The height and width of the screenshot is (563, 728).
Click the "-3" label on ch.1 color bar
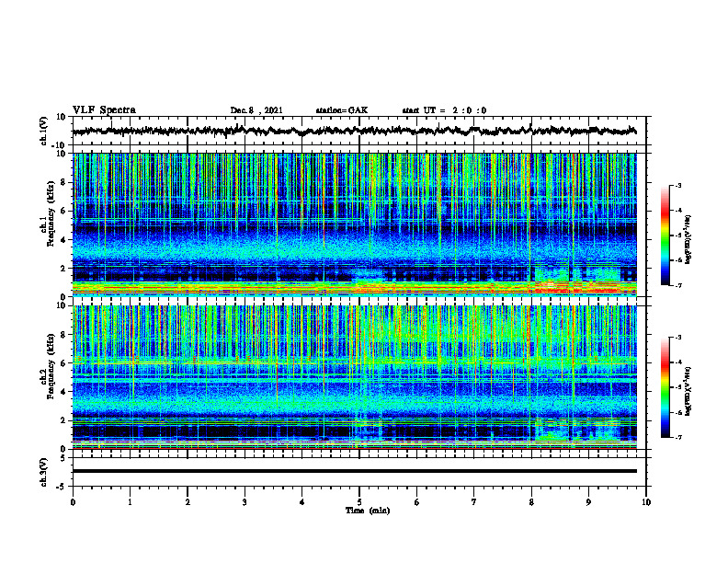click(x=677, y=186)
